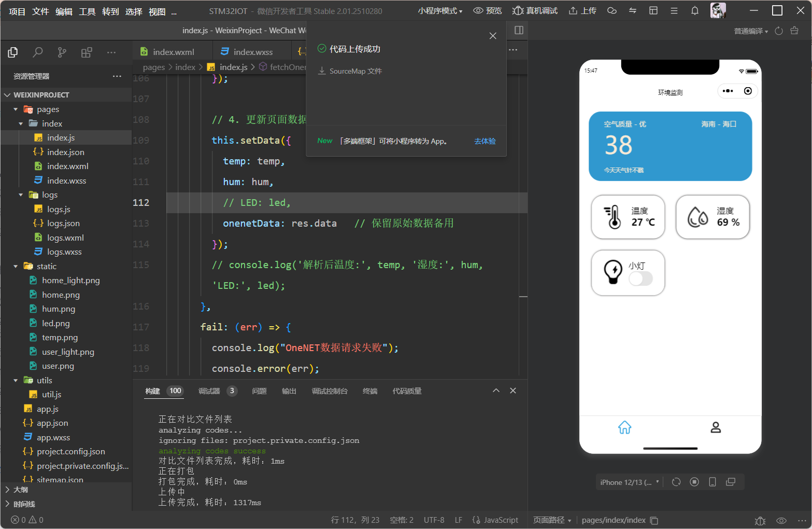Click the 上传 upload button

tap(582, 10)
